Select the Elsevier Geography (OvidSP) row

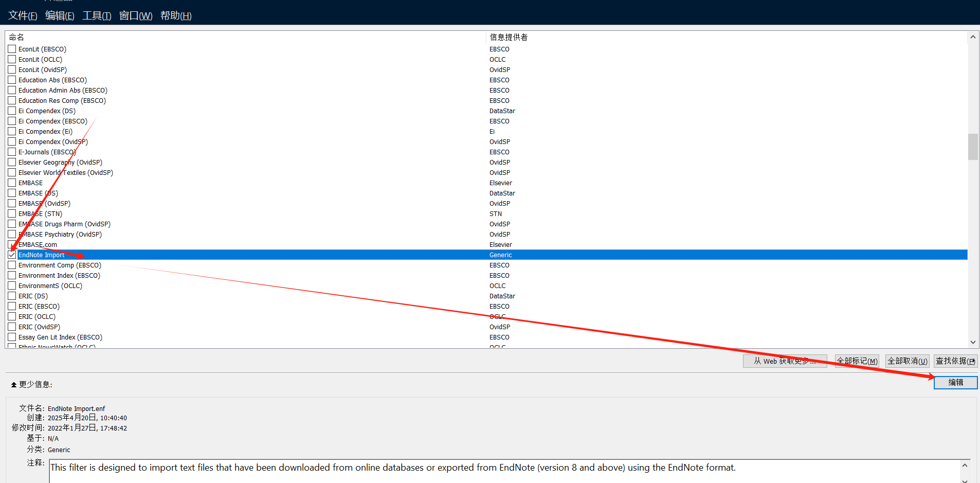tap(487, 162)
